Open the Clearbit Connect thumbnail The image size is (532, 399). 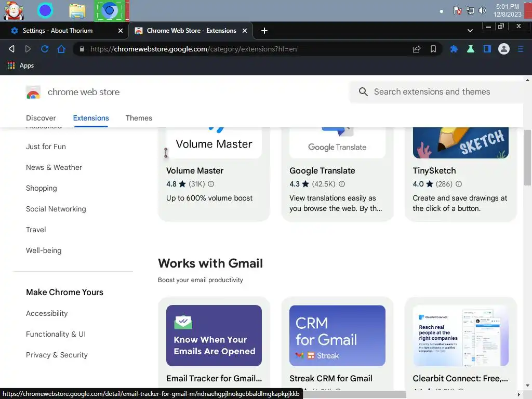click(x=460, y=336)
